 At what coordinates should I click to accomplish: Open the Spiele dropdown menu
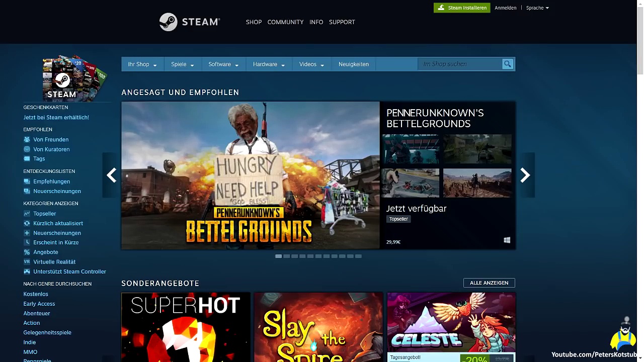point(182,64)
